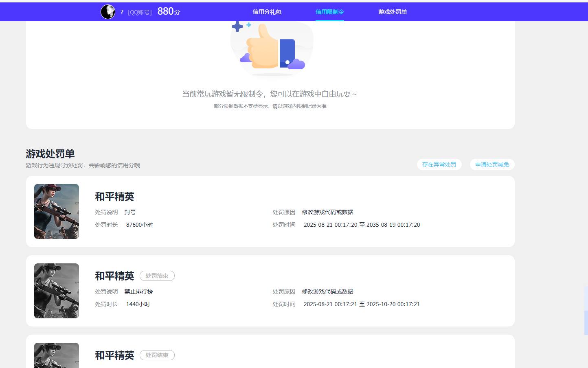
Task: Click the 1440小时 duration value
Action: coord(138,304)
